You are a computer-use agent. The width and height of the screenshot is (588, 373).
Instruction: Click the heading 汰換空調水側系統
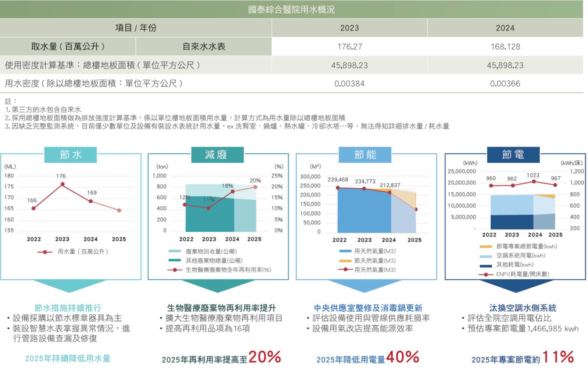[523, 308]
